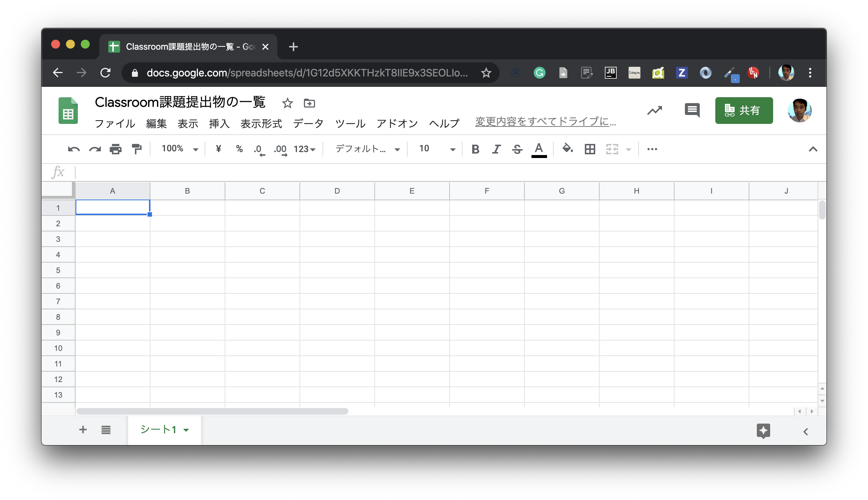Viewport: 868px width, 500px height.
Task: Toggle bold formatting
Action: point(475,149)
